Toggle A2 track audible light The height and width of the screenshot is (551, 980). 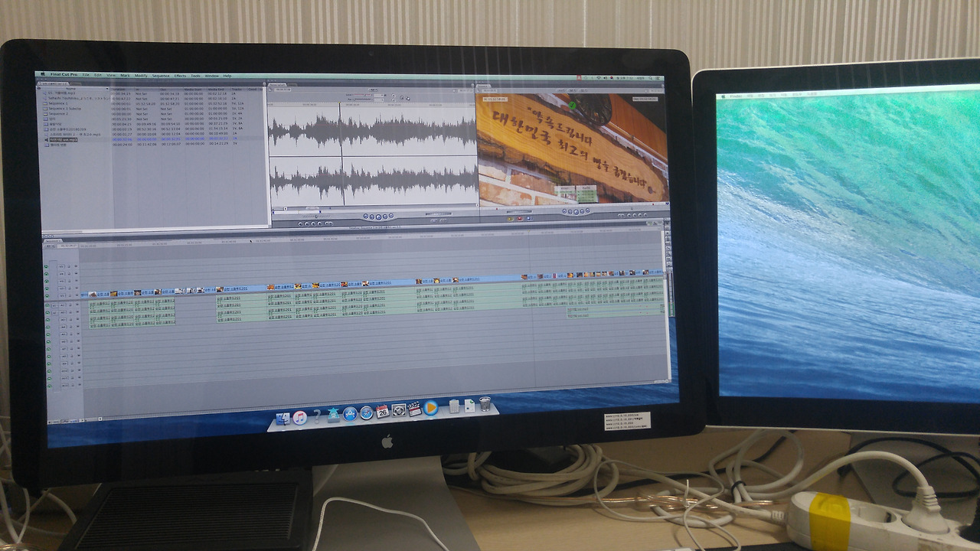point(47,311)
